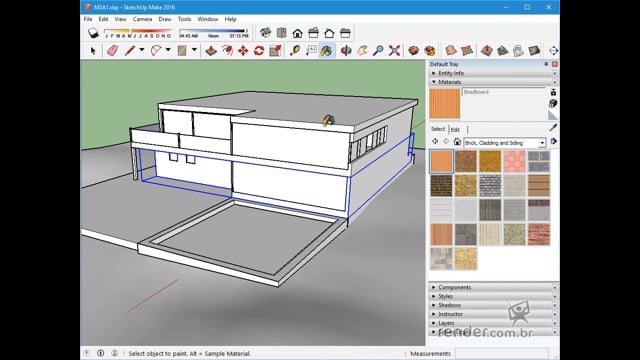This screenshot has height=360, width=640.
Task: Pick the red pencil Line tool
Action: click(x=130, y=51)
